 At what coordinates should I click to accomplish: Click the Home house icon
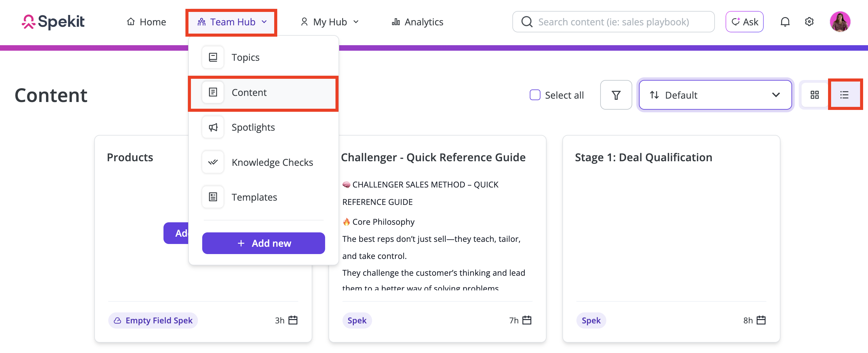[131, 22]
